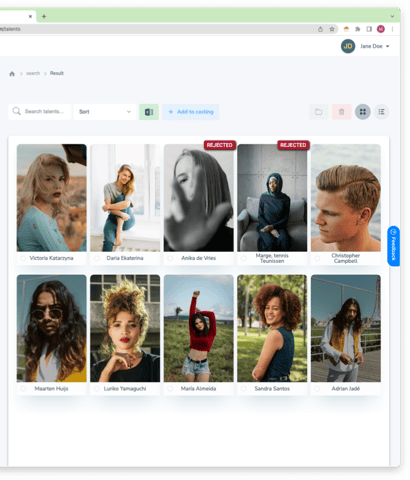Viewport: 410px width, 480px height.
Task: Open Luriko Yamaguchi's photo card
Action: [x=125, y=328]
